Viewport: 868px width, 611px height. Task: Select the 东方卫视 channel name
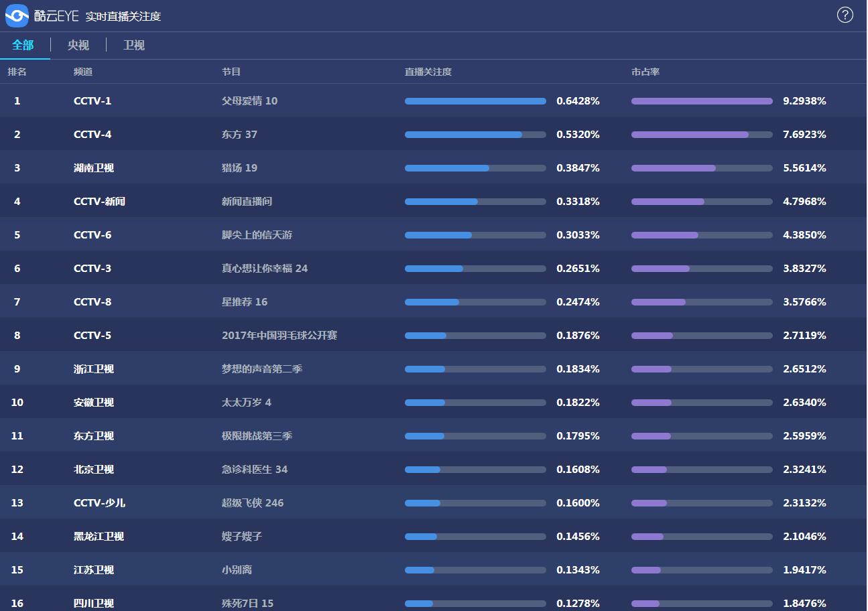click(x=94, y=436)
